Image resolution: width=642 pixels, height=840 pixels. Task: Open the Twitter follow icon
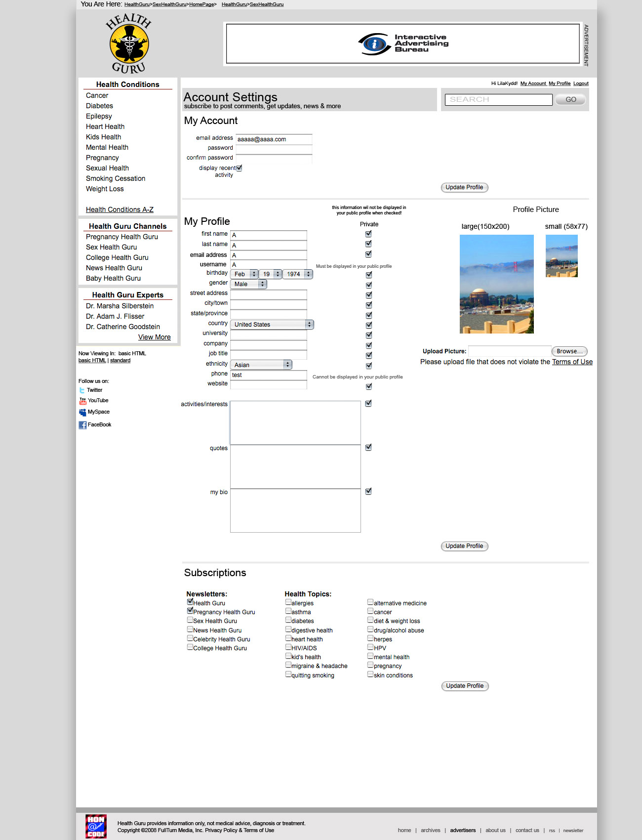(82, 390)
